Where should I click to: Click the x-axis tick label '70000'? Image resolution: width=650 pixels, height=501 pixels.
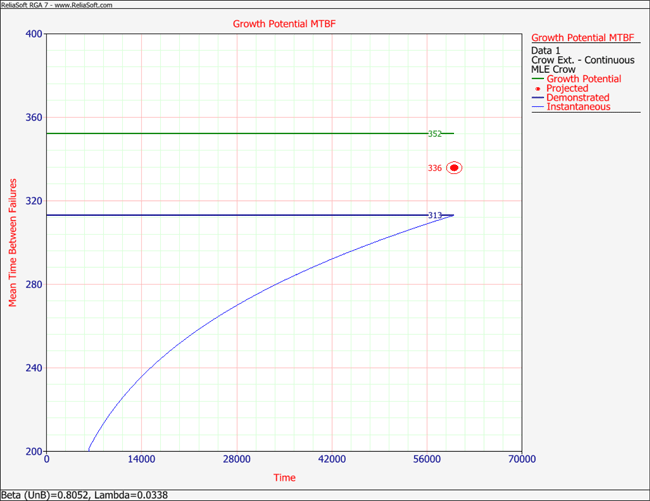tap(522, 459)
